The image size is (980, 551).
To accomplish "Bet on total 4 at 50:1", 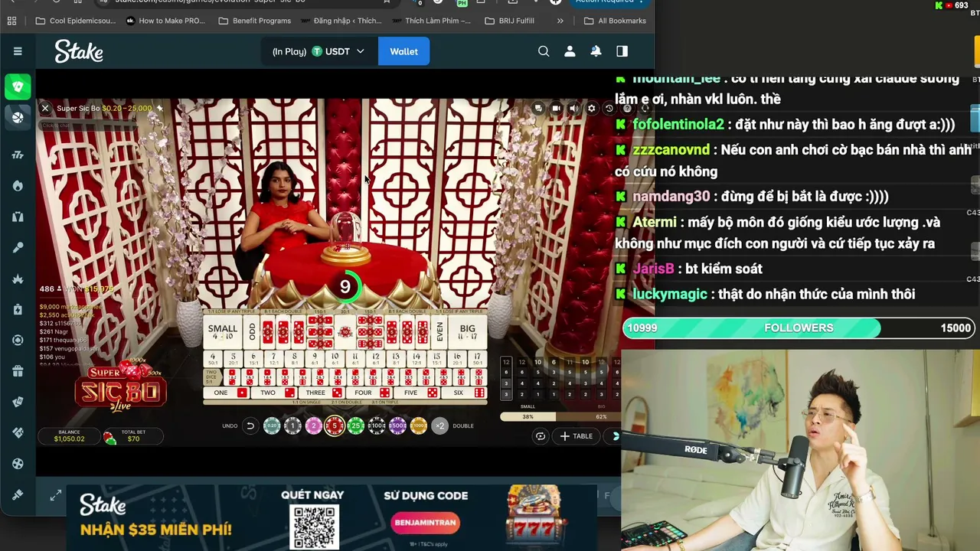I will tap(213, 359).
